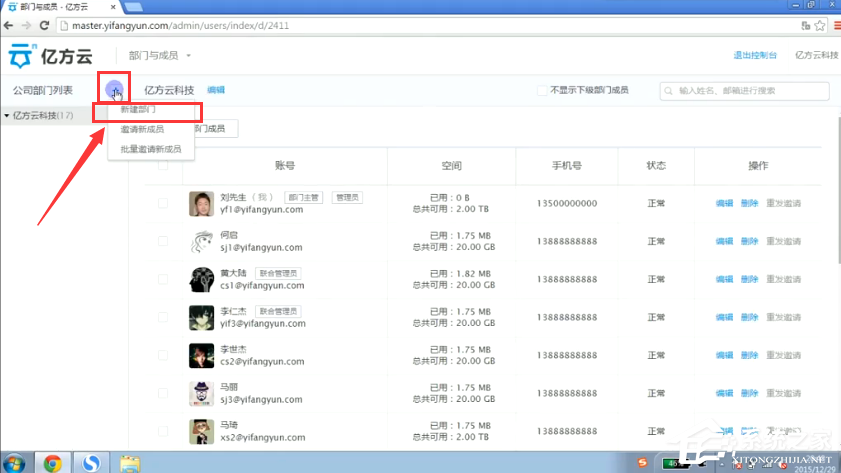Select 批量邀请新成员 menu entry
The width and height of the screenshot is (841, 473).
coord(150,149)
